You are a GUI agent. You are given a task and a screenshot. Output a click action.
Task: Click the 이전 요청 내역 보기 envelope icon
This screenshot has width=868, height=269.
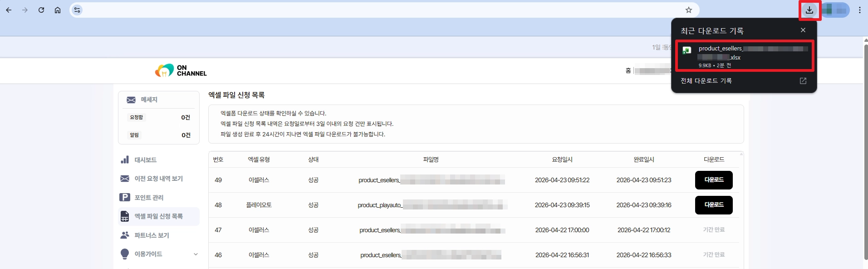pos(125,179)
